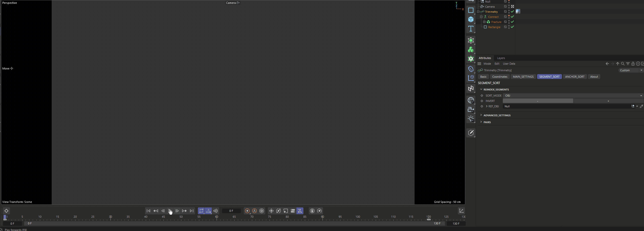The height and width of the screenshot is (231, 644).
Task: Open the ANCHOR_SORT tab
Action: pyautogui.click(x=575, y=77)
